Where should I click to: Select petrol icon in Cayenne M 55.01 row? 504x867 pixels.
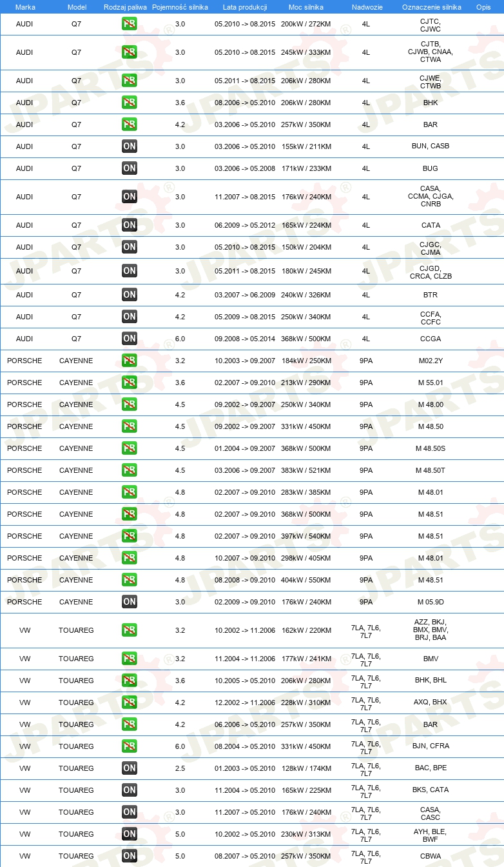click(x=130, y=383)
